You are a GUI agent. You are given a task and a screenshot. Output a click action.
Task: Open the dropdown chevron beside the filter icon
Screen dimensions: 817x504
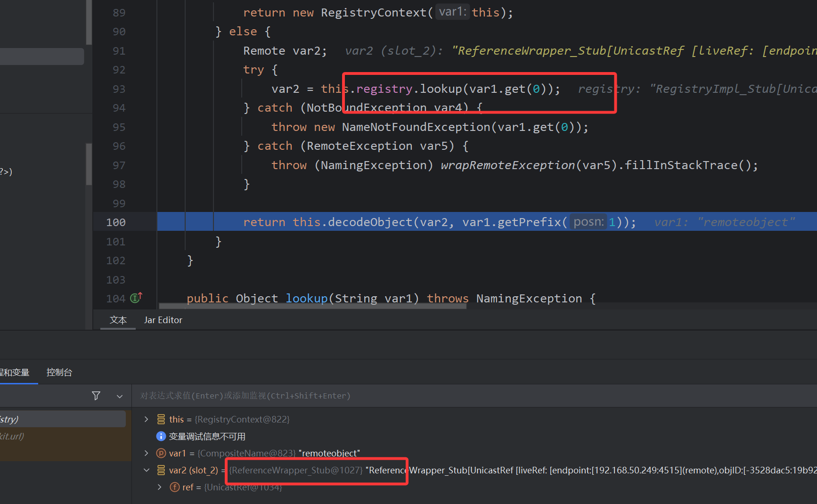pyautogui.click(x=120, y=396)
